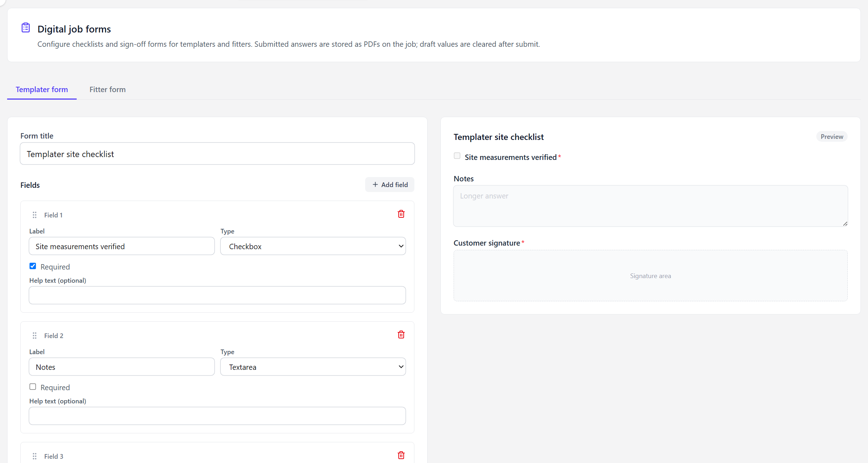Screen dimensions: 868x463
Task: Click the Form title label
Action: coord(37,136)
